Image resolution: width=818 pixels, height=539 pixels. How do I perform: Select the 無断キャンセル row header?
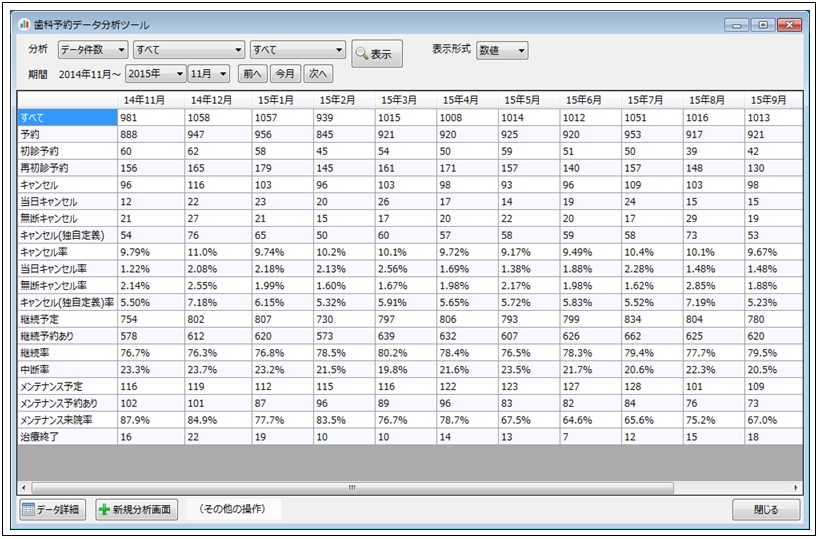click(x=67, y=219)
